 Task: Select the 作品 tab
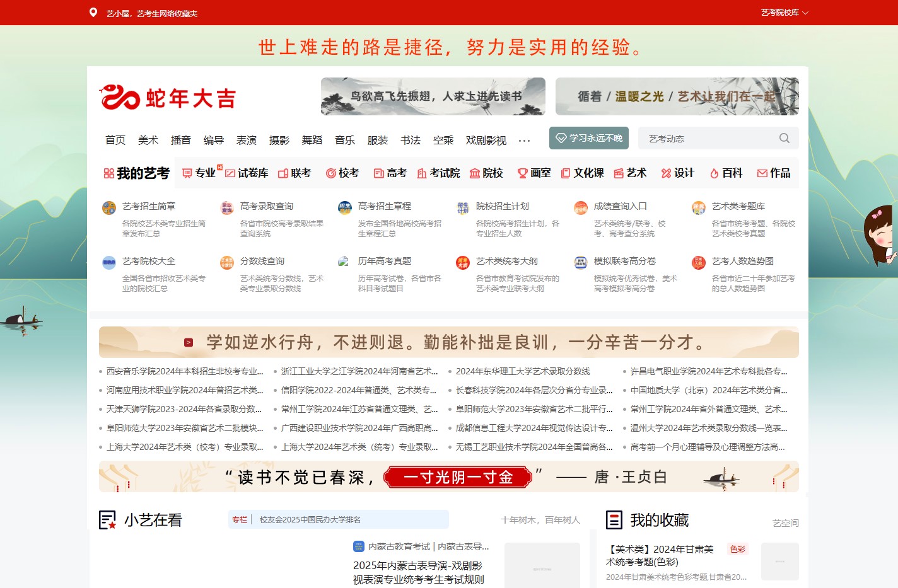pyautogui.click(x=774, y=173)
